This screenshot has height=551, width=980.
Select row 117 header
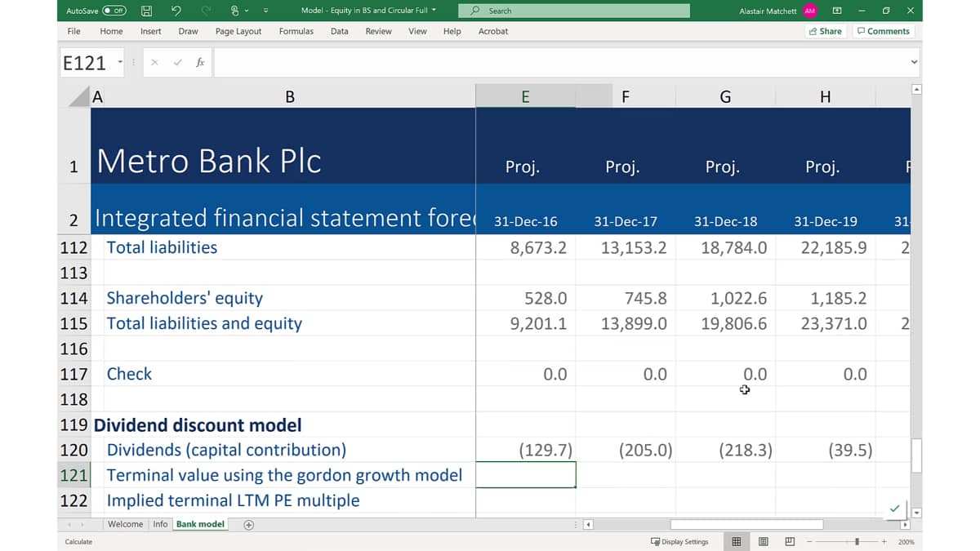click(x=73, y=374)
